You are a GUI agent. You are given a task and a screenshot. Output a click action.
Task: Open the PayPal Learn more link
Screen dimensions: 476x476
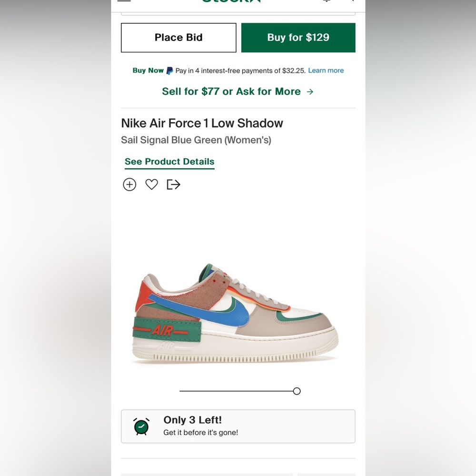326,70
